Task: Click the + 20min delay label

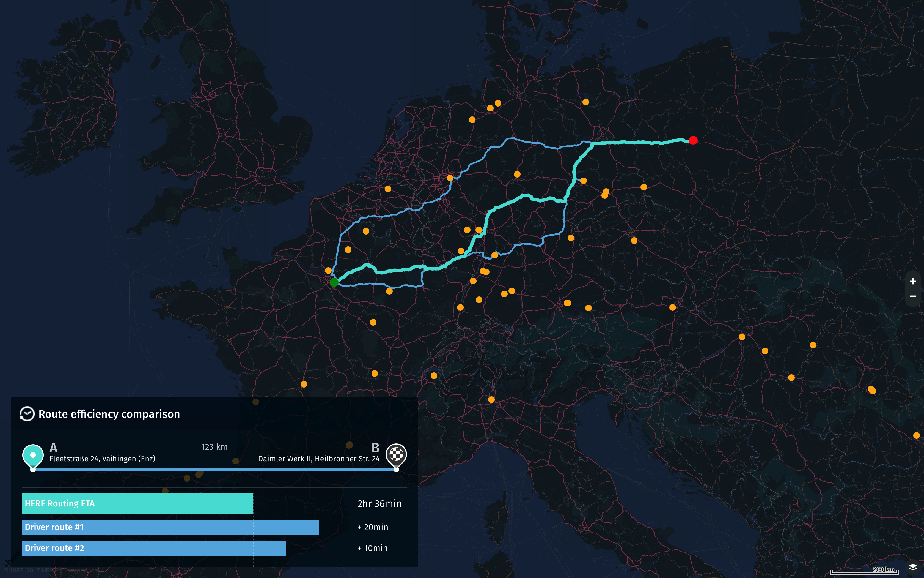Action: [x=373, y=527]
